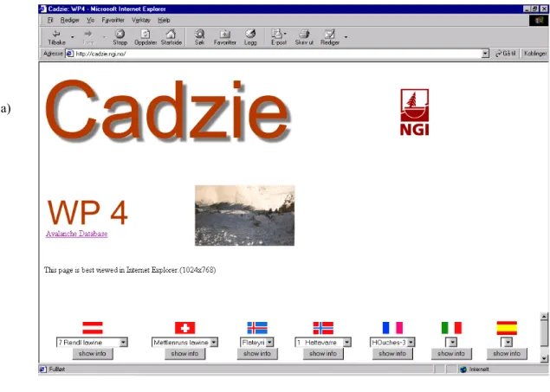Screen dimensions: 550x392
Task: Expand the address bar history dropdown
Action: tap(485, 54)
